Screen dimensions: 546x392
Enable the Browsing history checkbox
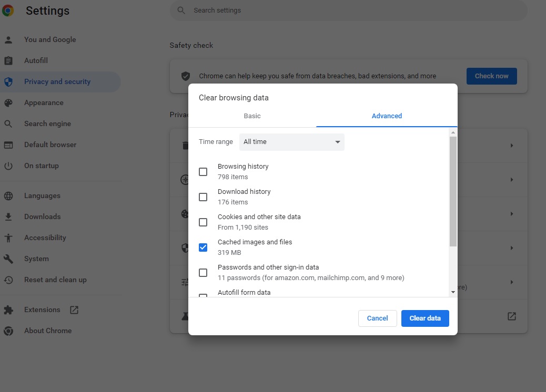[x=203, y=172]
